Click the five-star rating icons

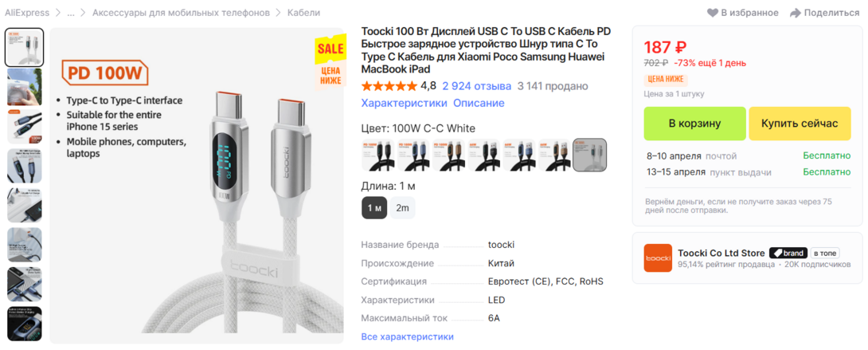(x=389, y=86)
